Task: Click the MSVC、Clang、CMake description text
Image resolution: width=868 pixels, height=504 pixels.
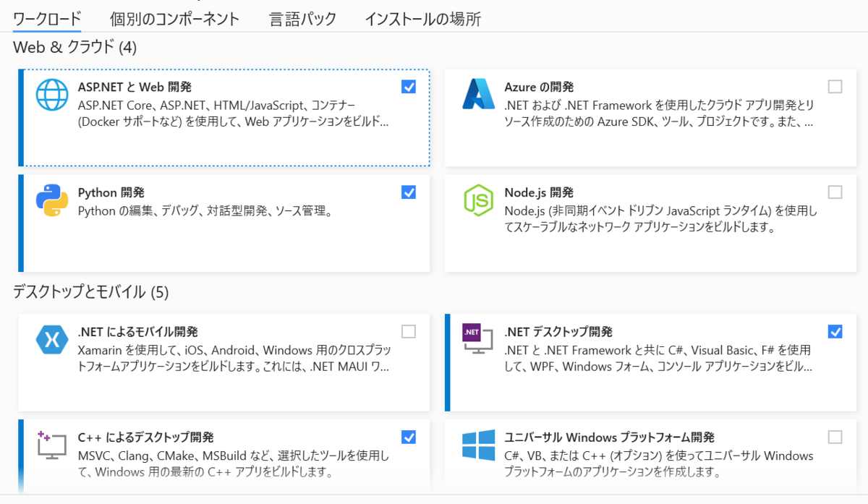Action: click(234, 464)
